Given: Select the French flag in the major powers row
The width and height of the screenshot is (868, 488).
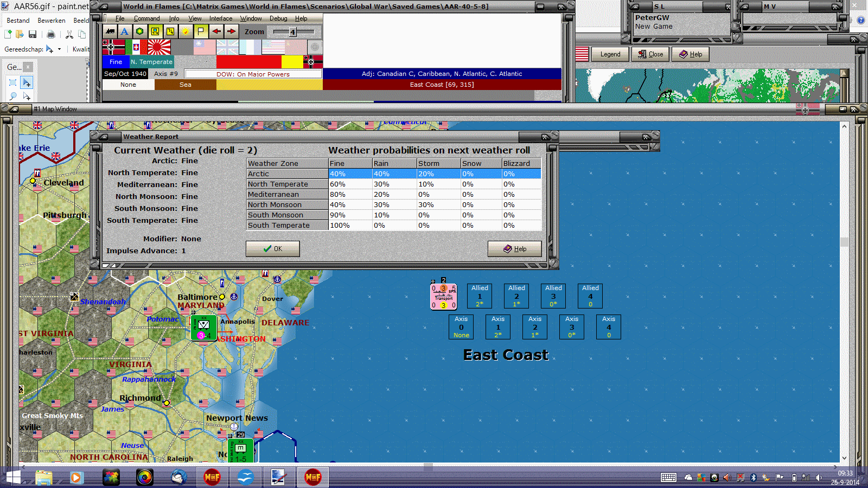Looking at the screenshot, I should 251,47.
